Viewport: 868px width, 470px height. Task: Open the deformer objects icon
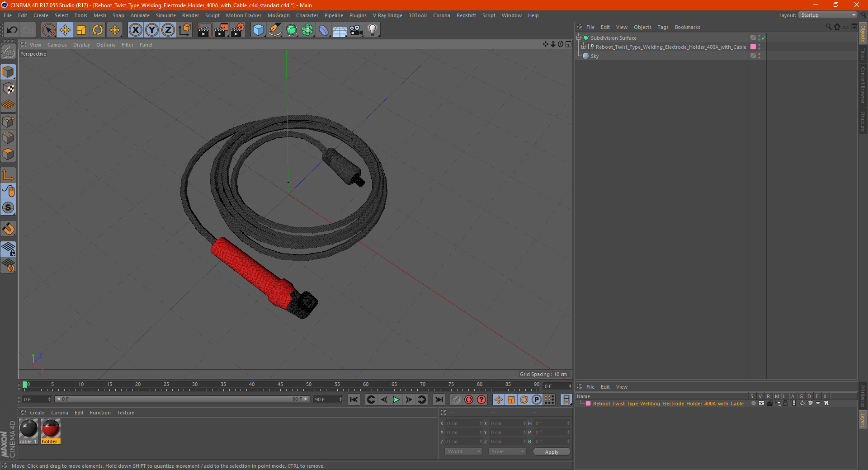[x=324, y=30]
